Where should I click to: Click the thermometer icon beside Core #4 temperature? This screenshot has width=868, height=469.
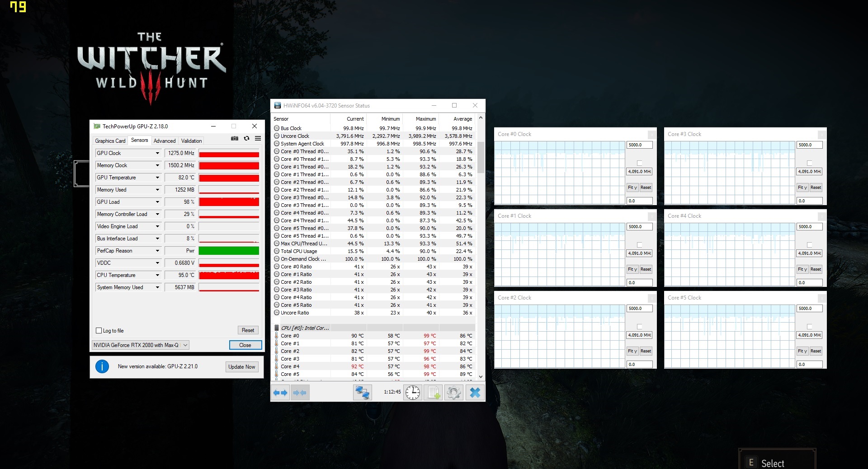pos(277,366)
